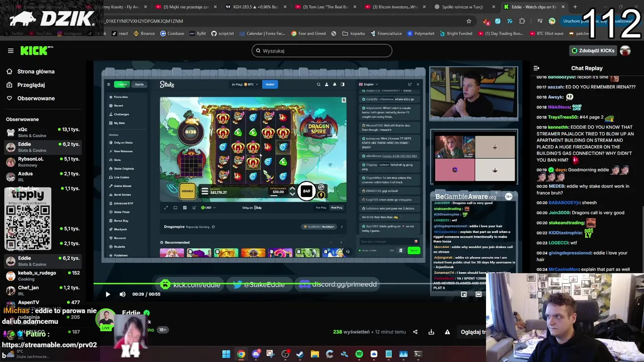Click the Zdobądź KICKs button
The image size is (644, 362).
point(593,51)
